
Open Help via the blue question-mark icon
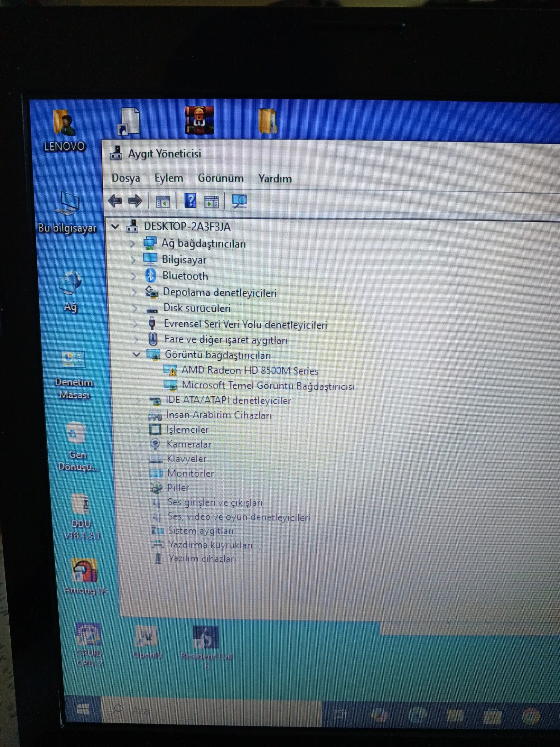coord(190,201)
